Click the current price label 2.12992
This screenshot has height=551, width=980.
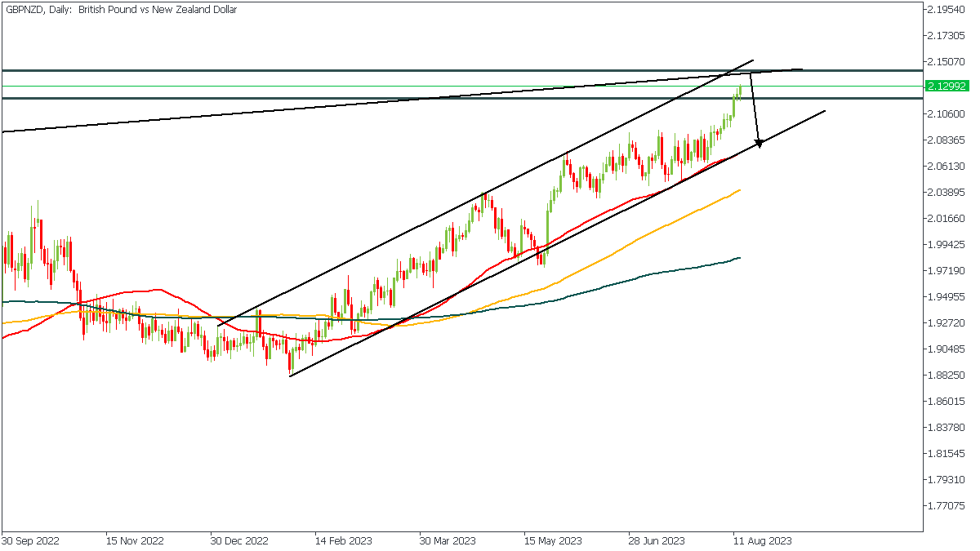click(947, 86)
